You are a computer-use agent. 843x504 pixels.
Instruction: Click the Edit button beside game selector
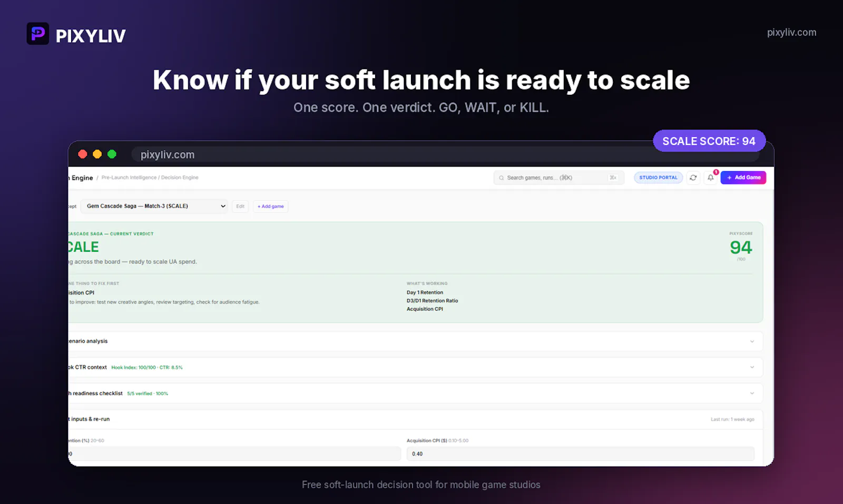click(x=240, y=206)
